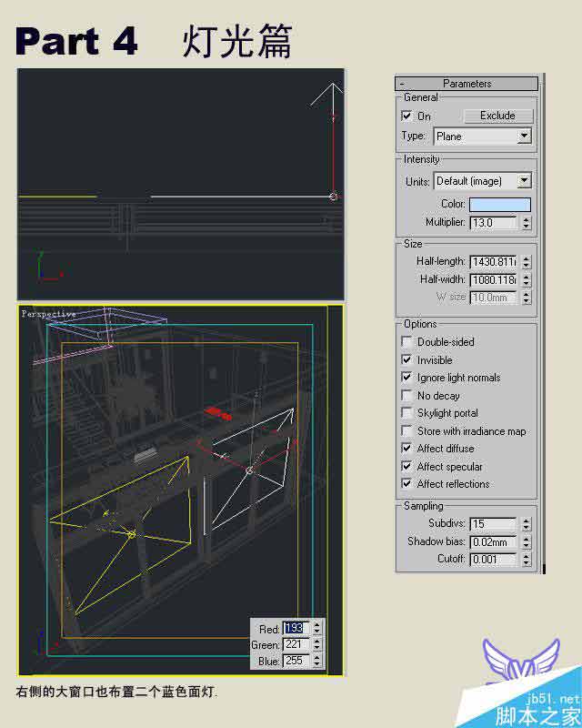Adjust the Red value spinner
582x728 pixels.
click(x=317, y=628)
